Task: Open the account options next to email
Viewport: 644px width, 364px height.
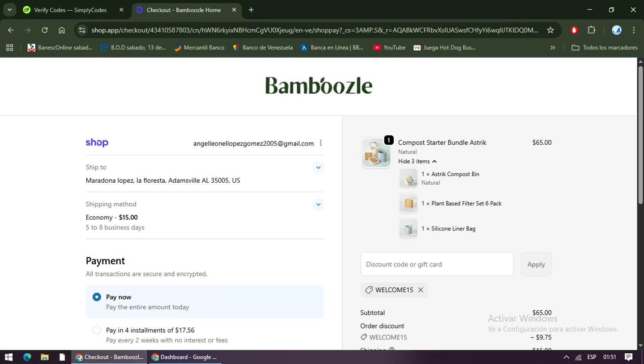Action: (321, 143)
